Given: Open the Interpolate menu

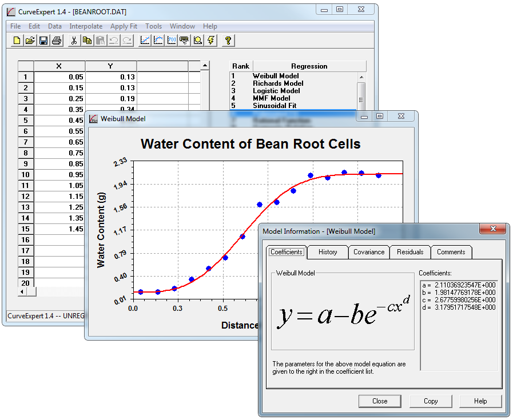Looking at the screenshot, I should coord(86,26).
